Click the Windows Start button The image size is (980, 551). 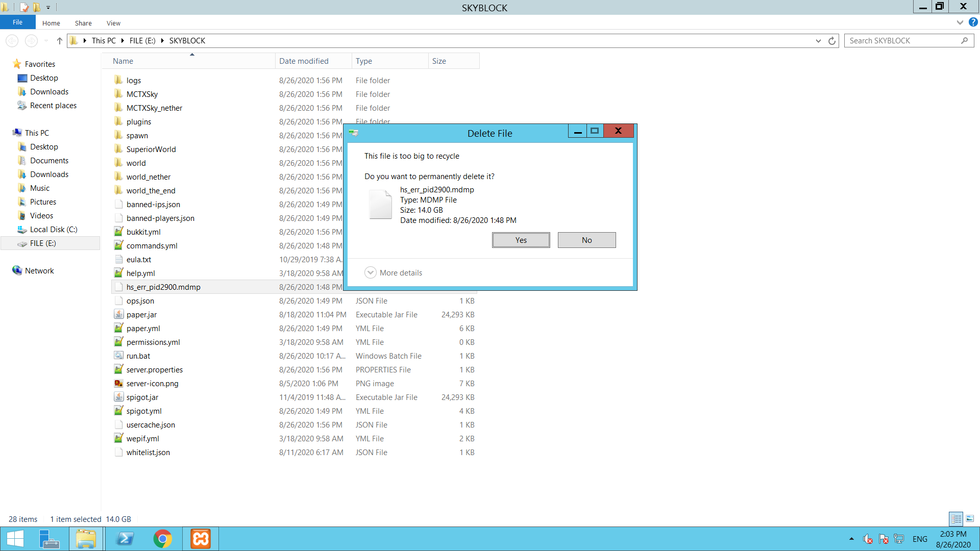(15, 539)
